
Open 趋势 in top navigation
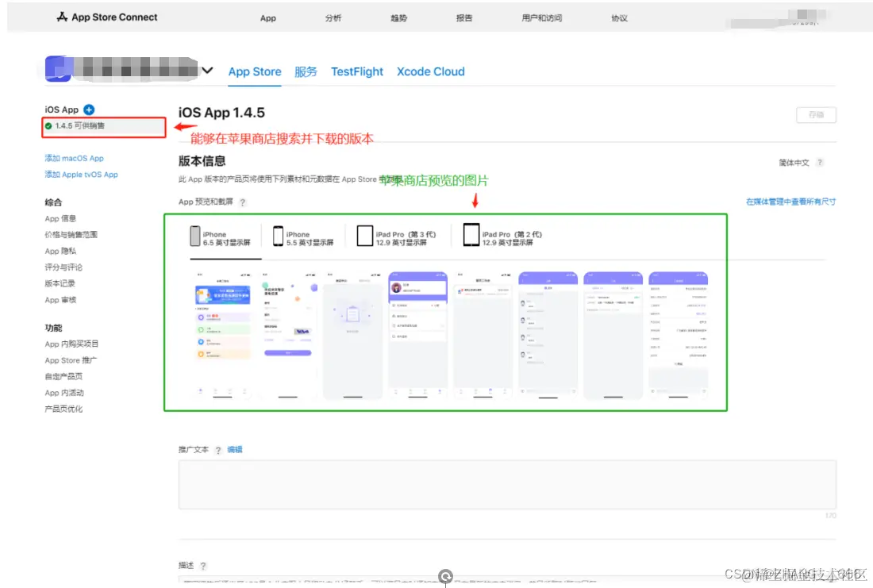pos(398,17)
